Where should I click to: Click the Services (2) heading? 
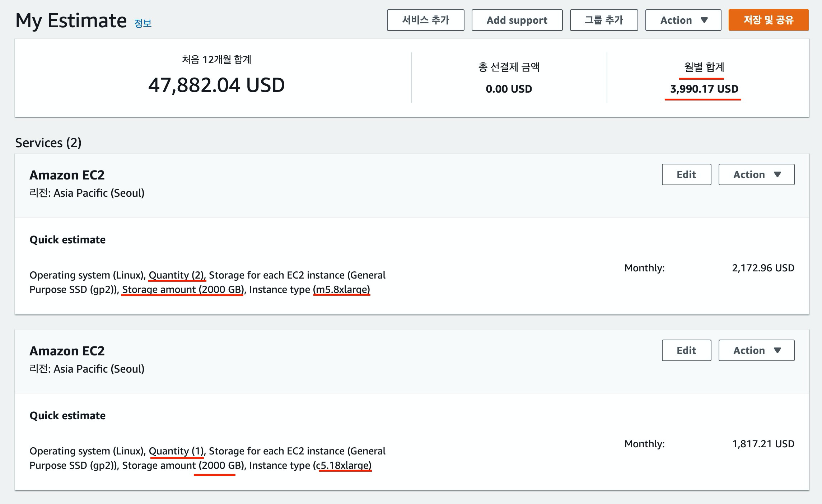pyautogui.click(x=48, y=143)
